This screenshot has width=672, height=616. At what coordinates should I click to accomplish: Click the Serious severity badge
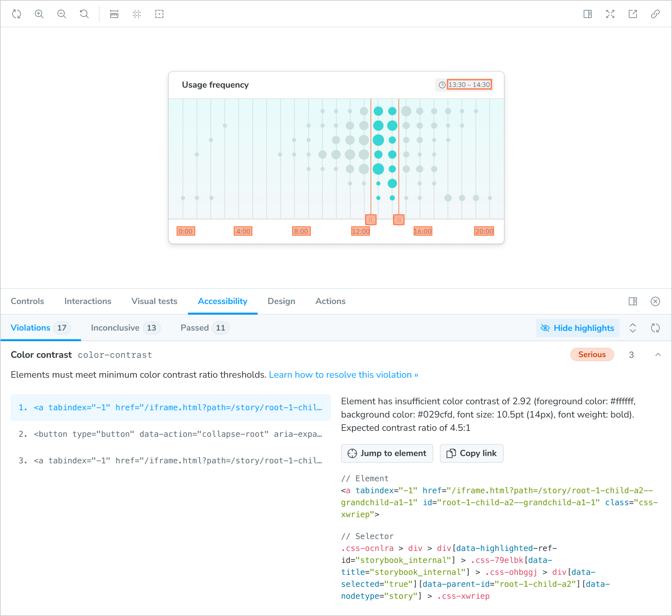pyautogui.click(x=592, y=354)
